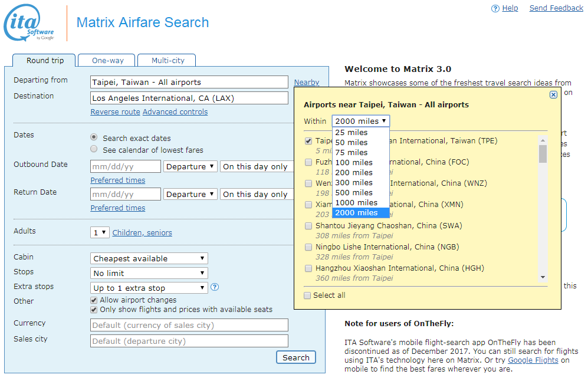Image resolution: width=588 pixels, height=381 pixels.
Task: Toggle Only show flights with available seats
Action: (94, 310)
